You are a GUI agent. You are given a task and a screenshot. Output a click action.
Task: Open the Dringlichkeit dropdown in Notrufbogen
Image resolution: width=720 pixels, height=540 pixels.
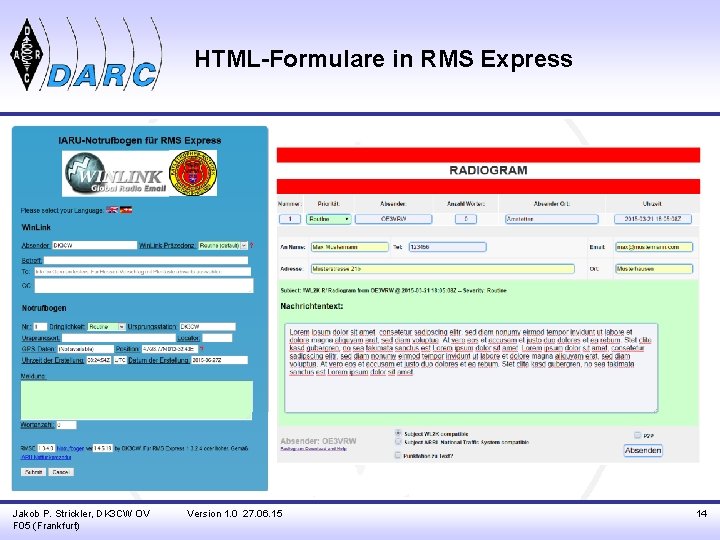[106, 326]
